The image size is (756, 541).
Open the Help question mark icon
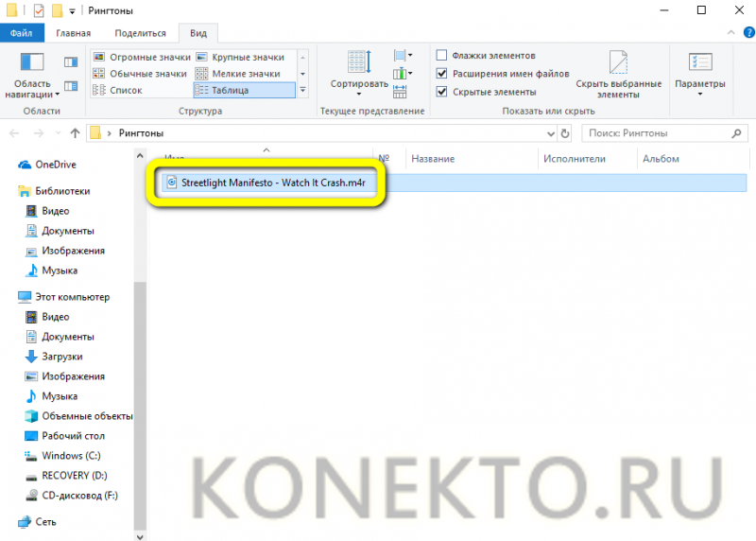pyautogui.click(x=749, y=32)
